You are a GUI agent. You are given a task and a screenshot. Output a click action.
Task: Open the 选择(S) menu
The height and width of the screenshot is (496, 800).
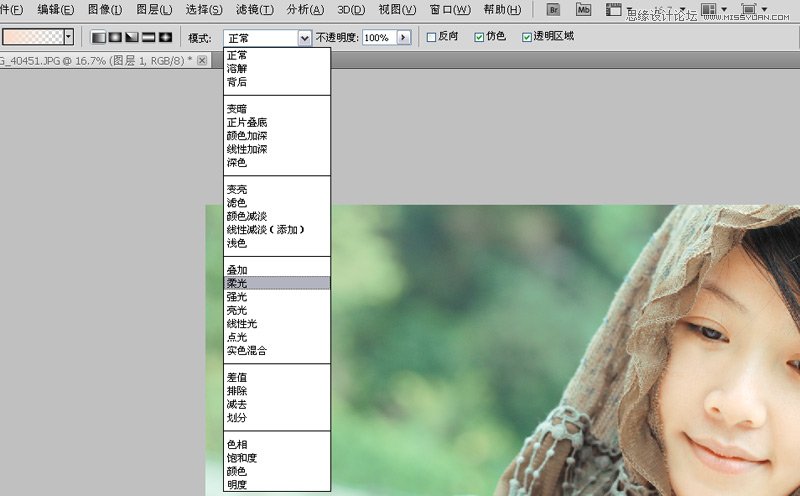[x=204, y=10]
